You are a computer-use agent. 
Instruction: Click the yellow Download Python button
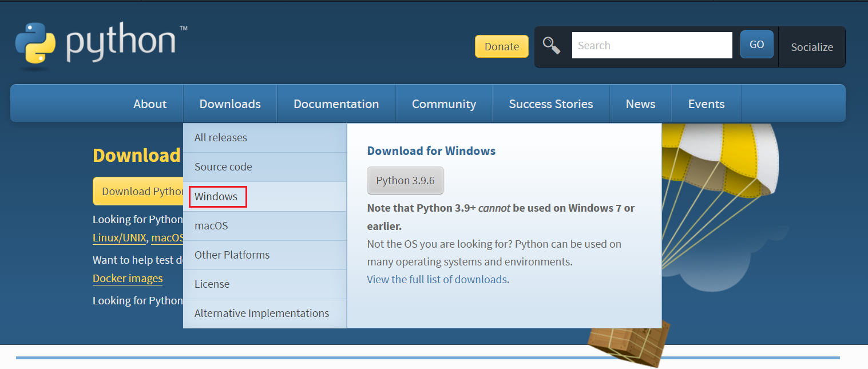click(x=138, y=191)
